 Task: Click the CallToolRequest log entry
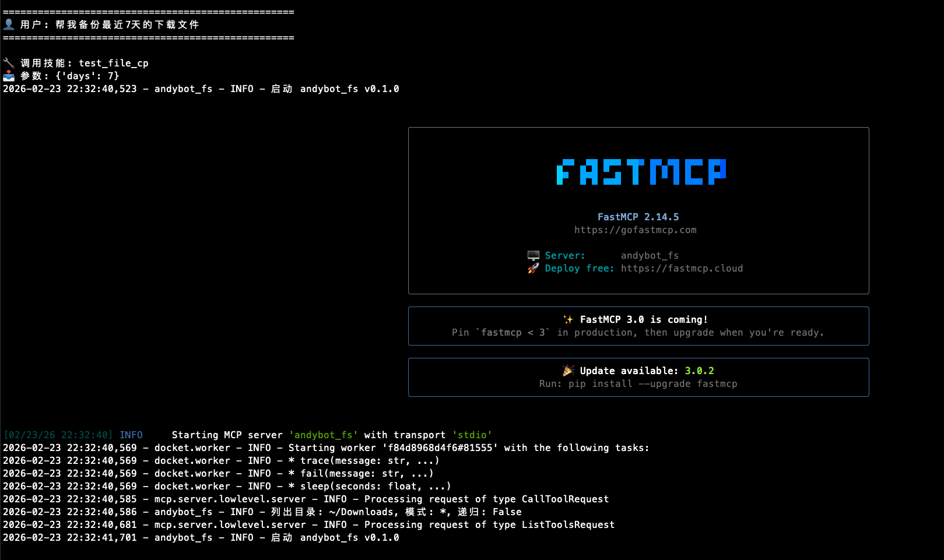pyautogui.click(x=306, y=499)
